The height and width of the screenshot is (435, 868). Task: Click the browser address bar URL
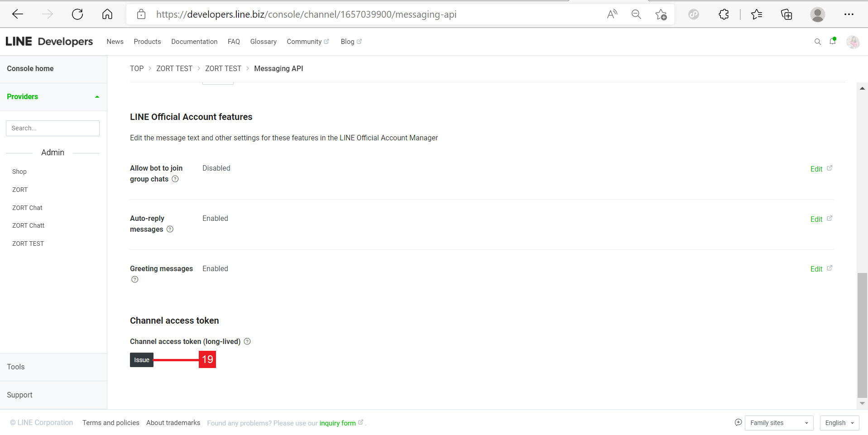tap(306, 14)
